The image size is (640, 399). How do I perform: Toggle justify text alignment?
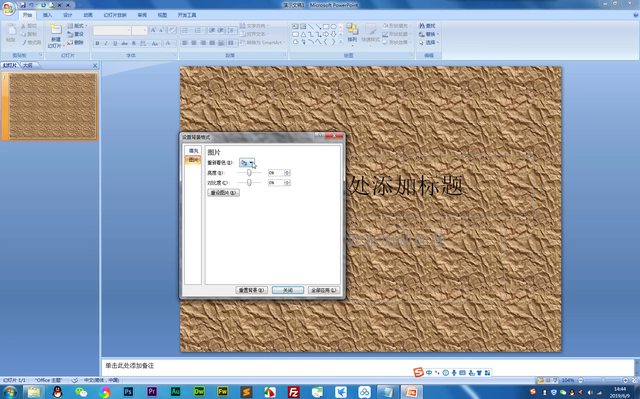(x=212, y=43)
